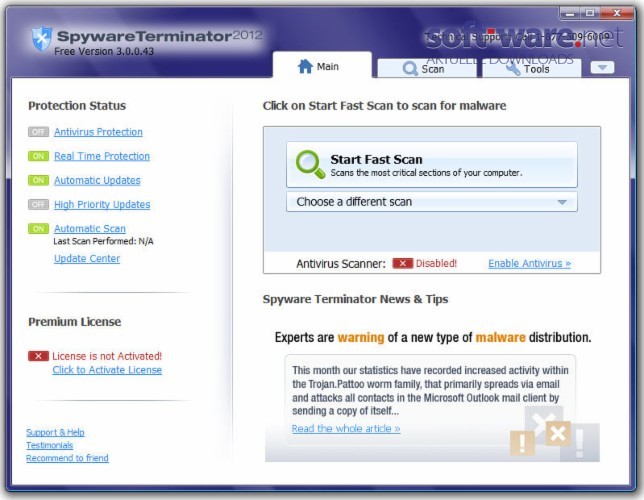Toggle Automatic Scan ON switch
Image resolution: width=644 pixels, height=500 pixels.
click(x=39, y=228)
